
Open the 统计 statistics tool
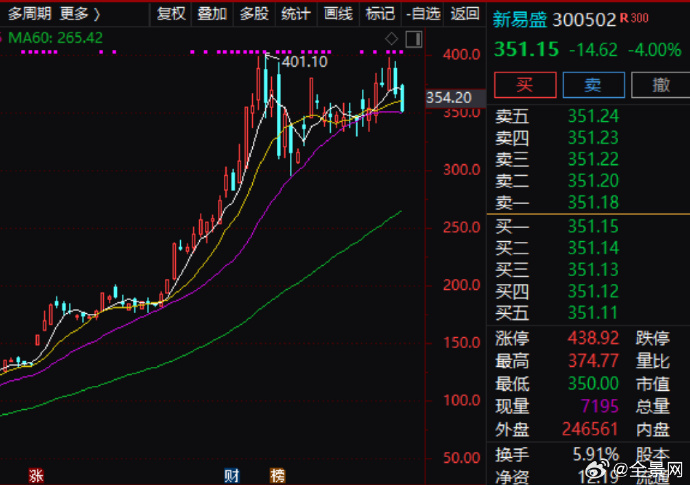[296, 14]
